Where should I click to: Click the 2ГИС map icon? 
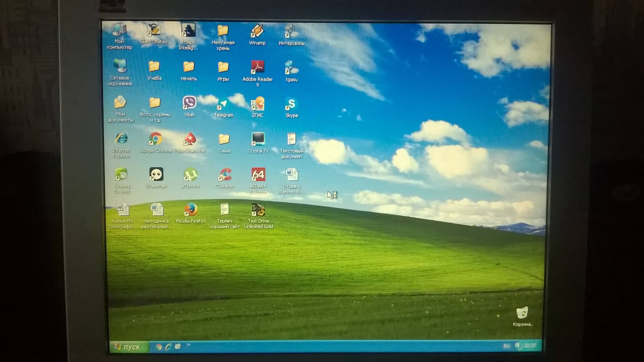pos(258,104)
